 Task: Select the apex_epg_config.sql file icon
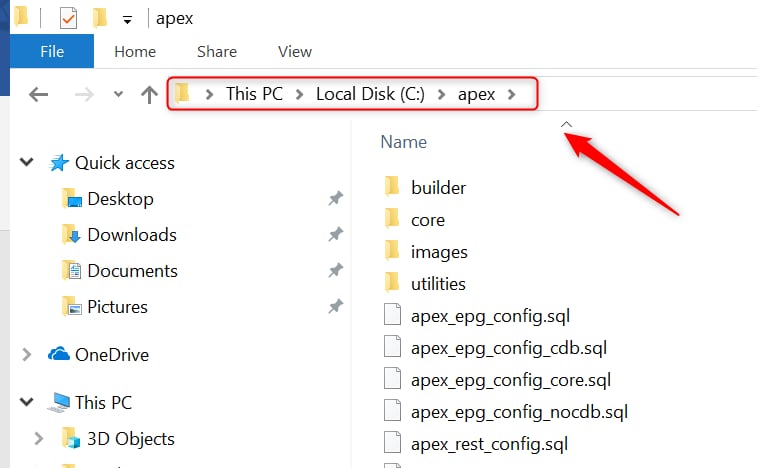(392, 316)
